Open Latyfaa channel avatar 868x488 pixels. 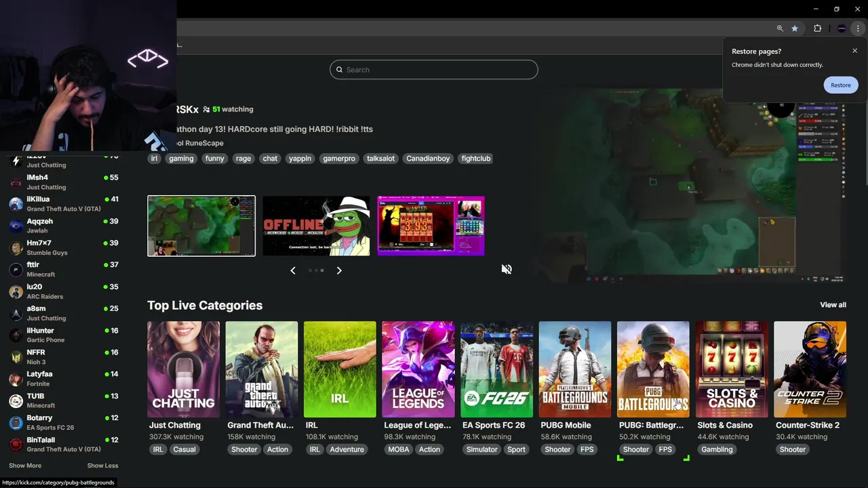click(16, 379)
